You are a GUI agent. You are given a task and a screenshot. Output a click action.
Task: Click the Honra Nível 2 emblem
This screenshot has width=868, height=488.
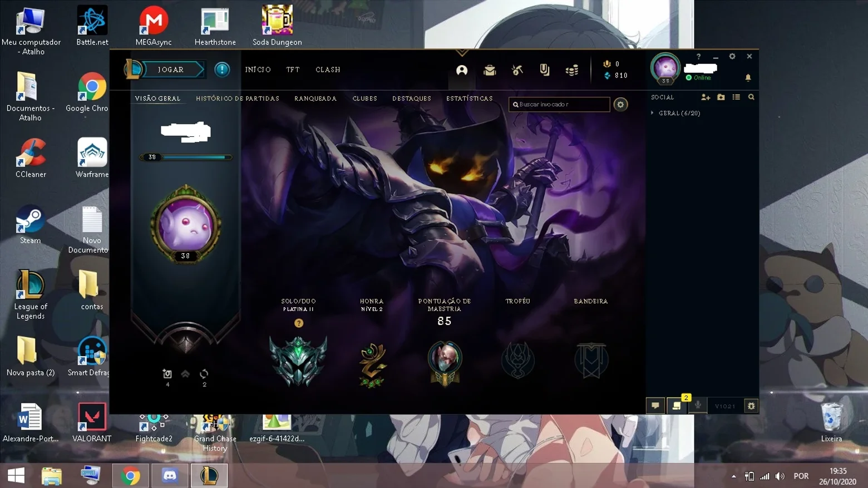pyautogui.click(x=372, y=365)
